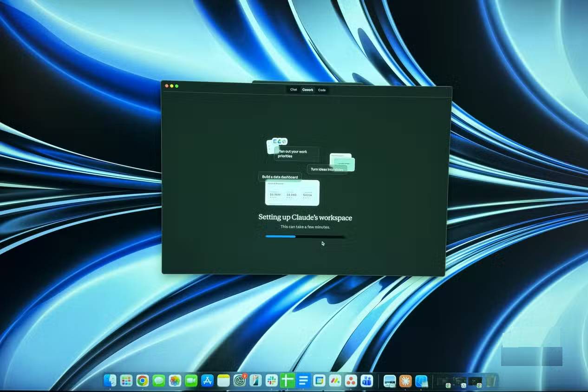588x392 pixels.
Task: Open the Code tab
Action: click(x=322, y=90)
